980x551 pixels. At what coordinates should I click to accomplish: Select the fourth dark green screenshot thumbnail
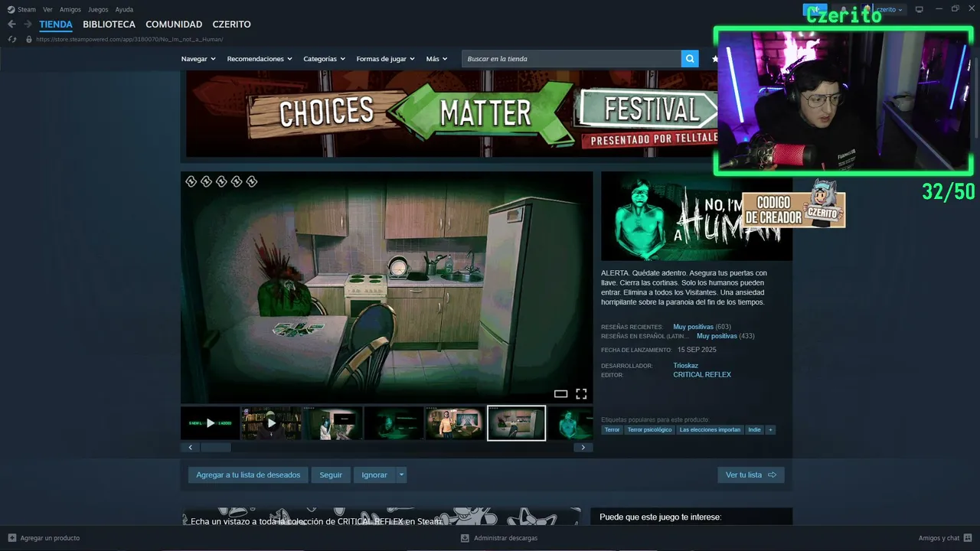(x=394, y=423)
